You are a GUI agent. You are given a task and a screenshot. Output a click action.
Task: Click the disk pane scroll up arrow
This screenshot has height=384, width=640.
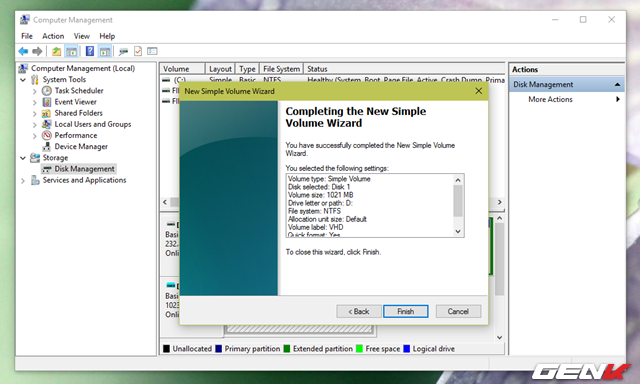pyautogui.click(x=500, y=219)
